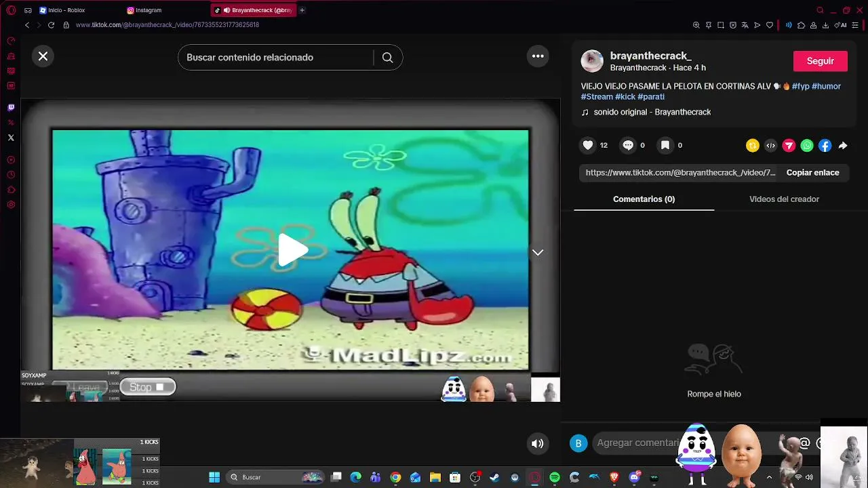
Task: Open 'sonido original - Brayanthecrack' sound link
Action: coord(652,113)
